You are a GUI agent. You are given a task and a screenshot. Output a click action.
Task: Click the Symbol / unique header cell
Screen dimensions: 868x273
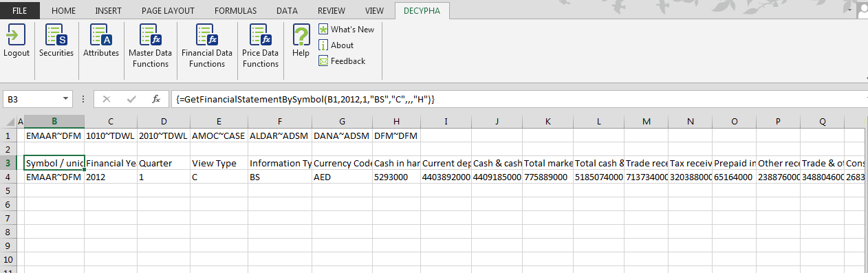tap(54, 164)
